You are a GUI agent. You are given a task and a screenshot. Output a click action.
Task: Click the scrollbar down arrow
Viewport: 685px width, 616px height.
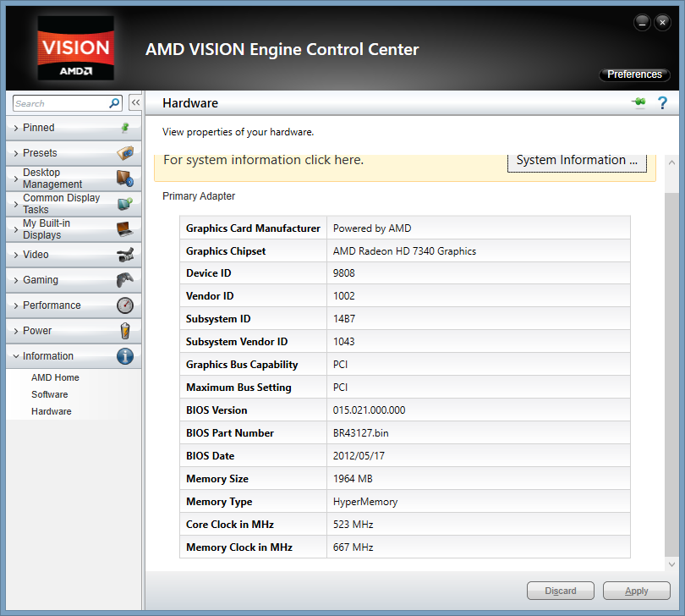pyautogui.click(x=672, y=564)
